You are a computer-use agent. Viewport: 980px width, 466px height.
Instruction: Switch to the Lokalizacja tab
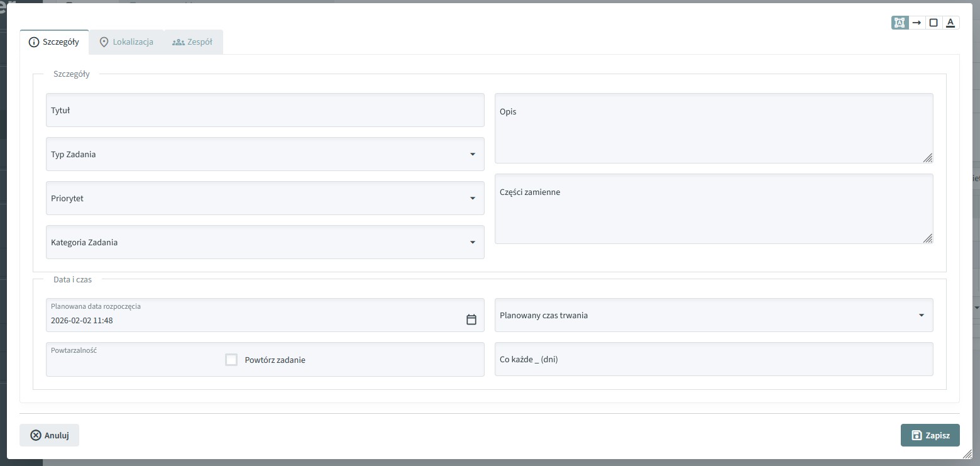126,42
